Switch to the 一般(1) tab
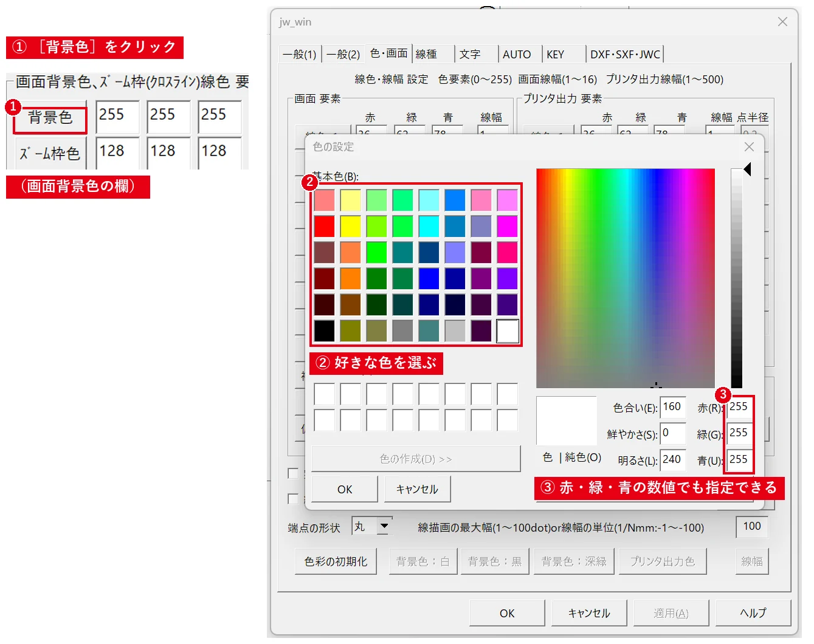The height and width of the screenshot is (644, 814). pyautogui.click(x=300, y=55)
